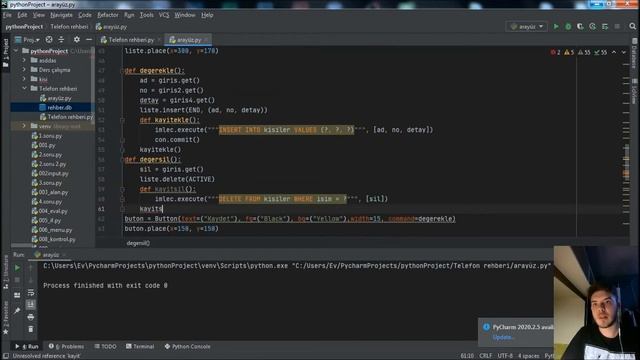Collapse the pythonProject root folder

tap(16, 51)
